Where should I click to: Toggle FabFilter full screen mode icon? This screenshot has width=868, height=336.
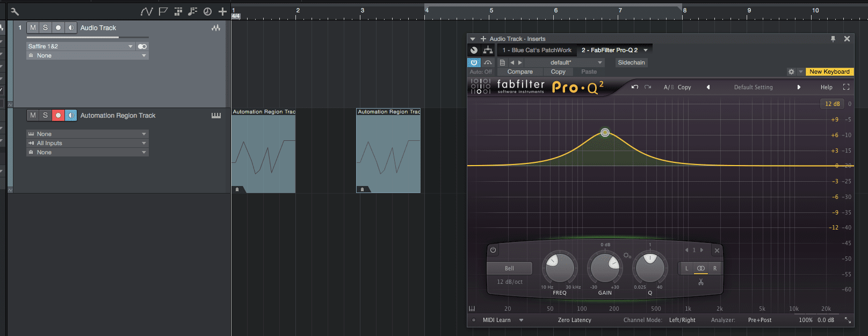pyautogui.click(x=846, y=87)
